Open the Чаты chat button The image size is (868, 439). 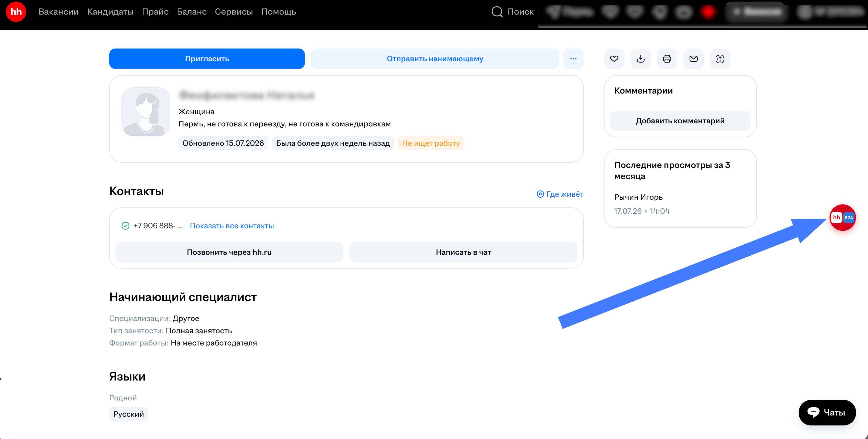(827, 413)
